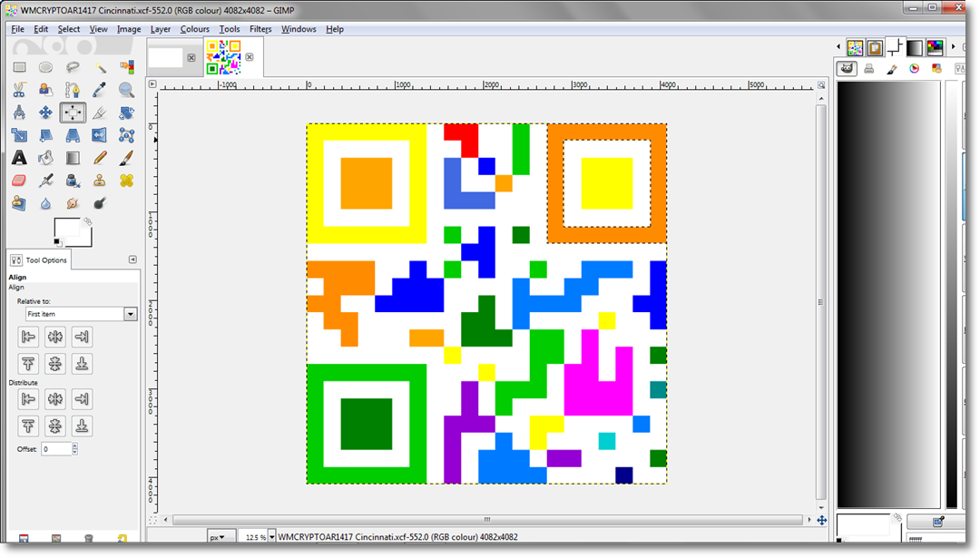The height and width of the screenshot is (558, 980).
Task: Select the Ink tool
Action: 73,181
